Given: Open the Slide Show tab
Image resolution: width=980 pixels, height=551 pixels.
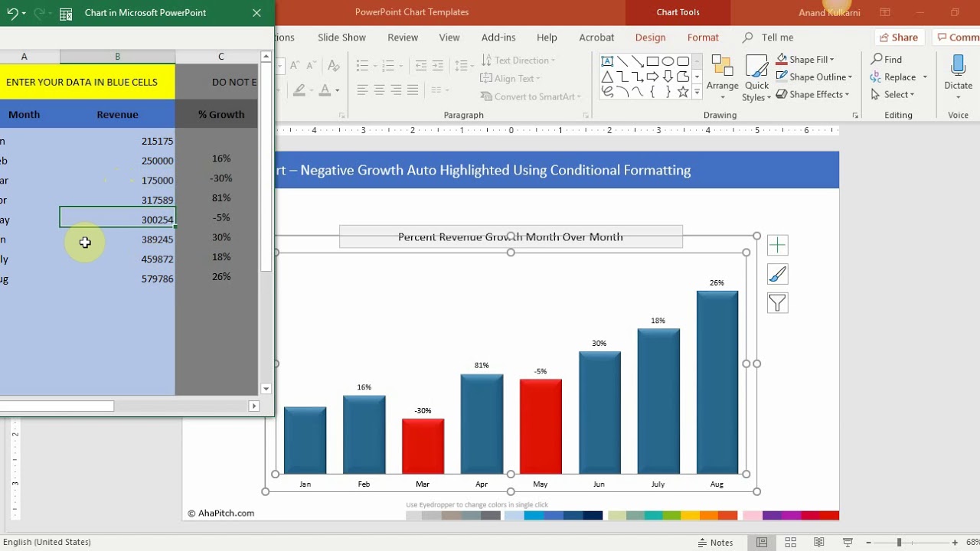Looking at the screenshot, I should (x=341, y=37).
